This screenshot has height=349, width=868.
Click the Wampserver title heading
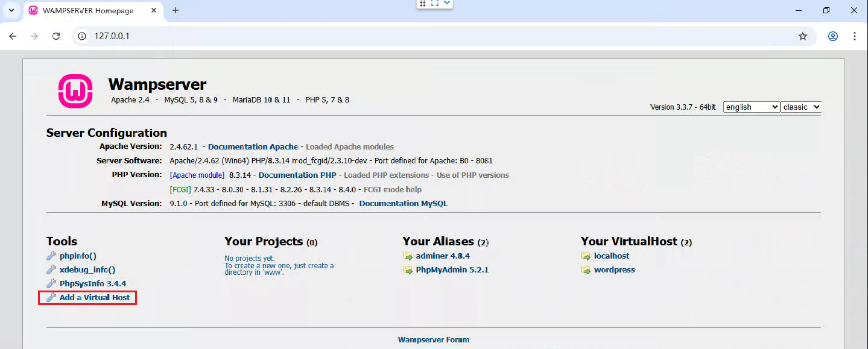click(157, 84)
